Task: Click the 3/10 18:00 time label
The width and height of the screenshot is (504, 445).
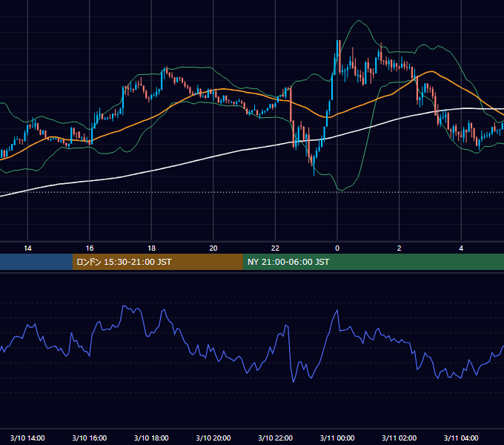Action: [151, 438]
